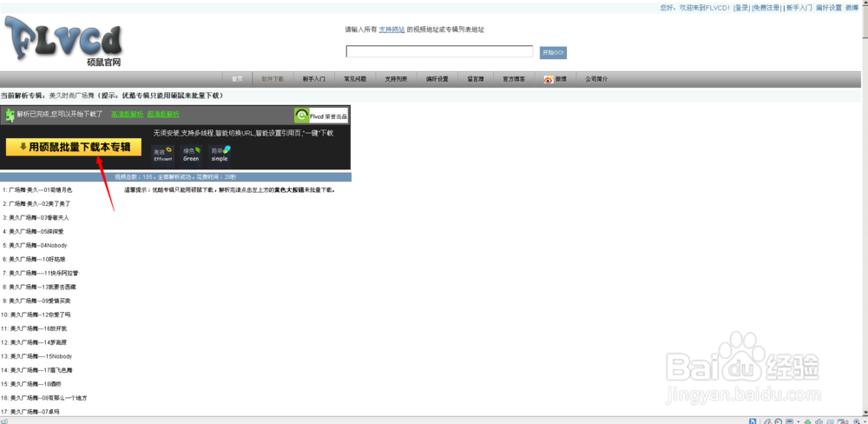Select list row 14: 美久广场舞---17眉飞色舞

tap(37, 370)
